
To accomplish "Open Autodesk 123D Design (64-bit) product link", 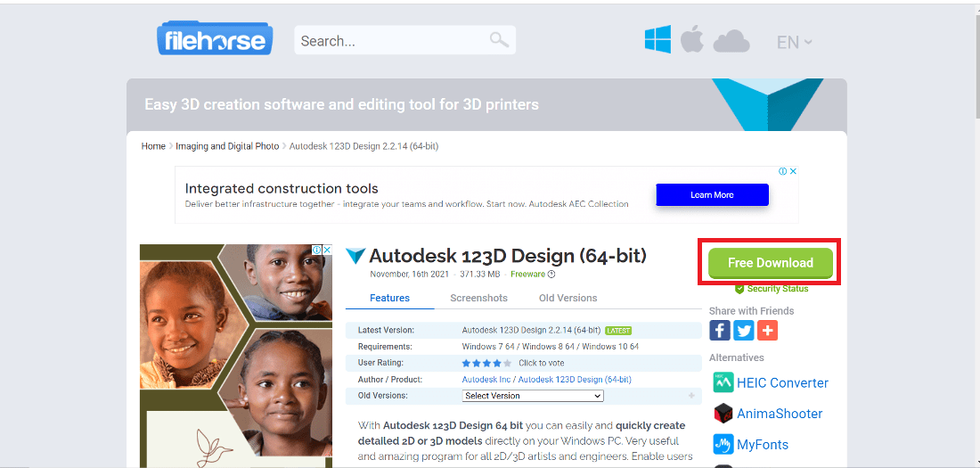I will 575,379.
